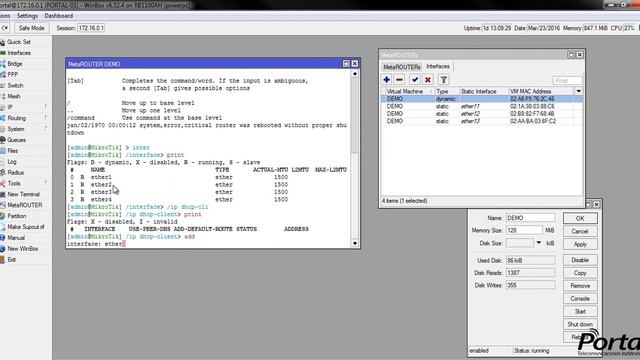
Task: Switch to the MetaROUTERs tab
Action: (402, 67)
